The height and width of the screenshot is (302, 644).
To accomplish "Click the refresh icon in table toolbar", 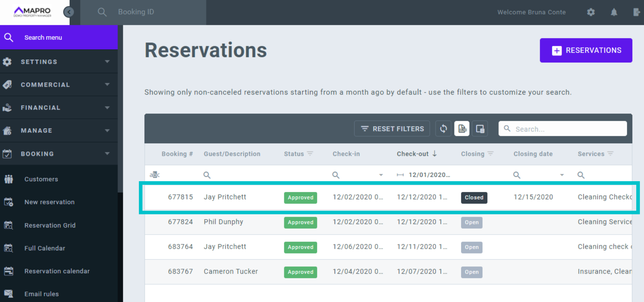I will coord(443,129).
